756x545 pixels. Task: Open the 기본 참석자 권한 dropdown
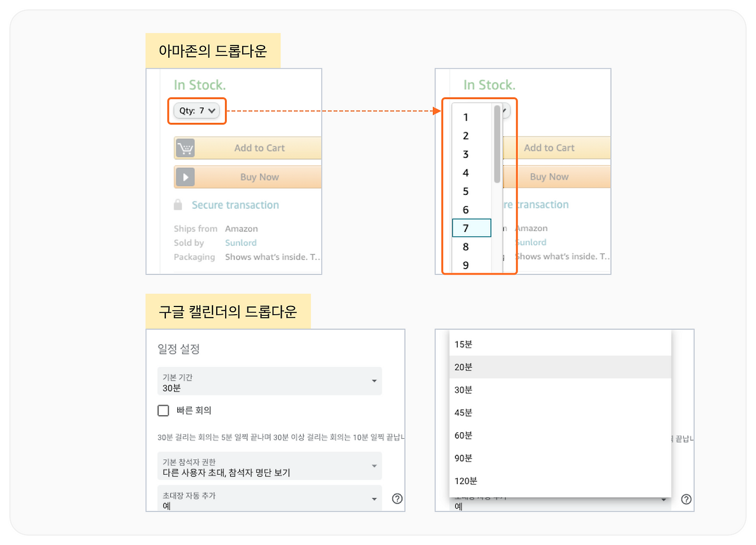coord(269,466)
